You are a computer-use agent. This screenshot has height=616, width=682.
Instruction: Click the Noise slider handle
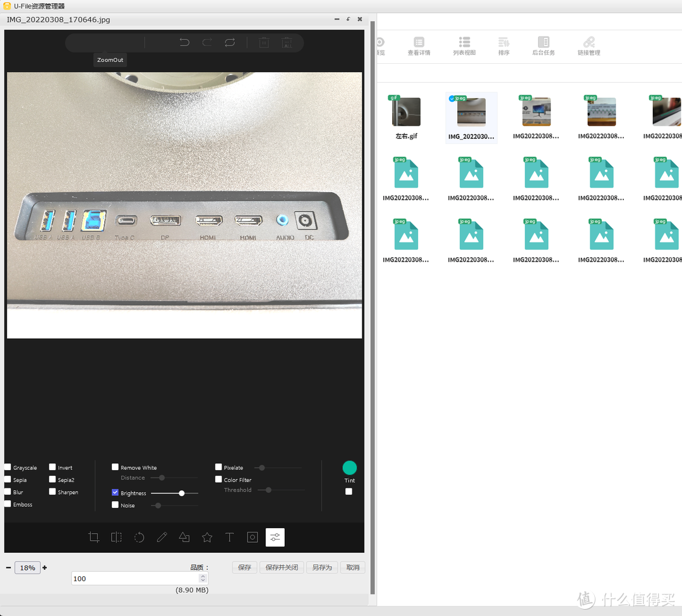pos(159,505)
